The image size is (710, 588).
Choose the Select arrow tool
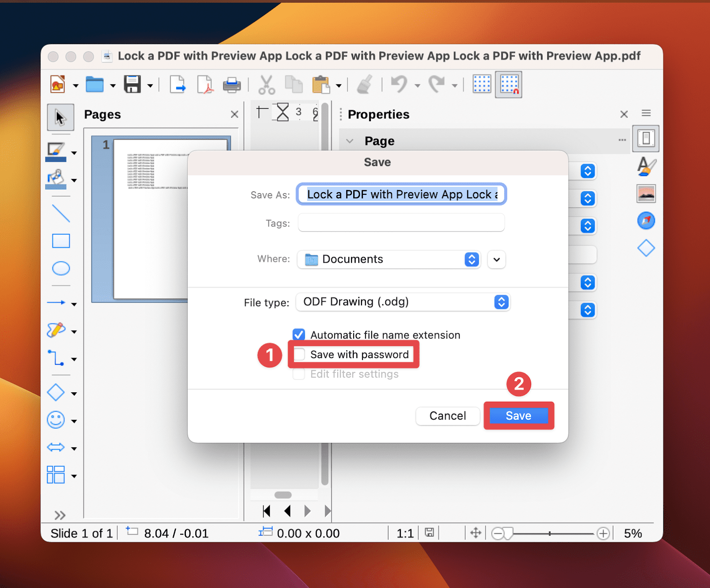61,117
